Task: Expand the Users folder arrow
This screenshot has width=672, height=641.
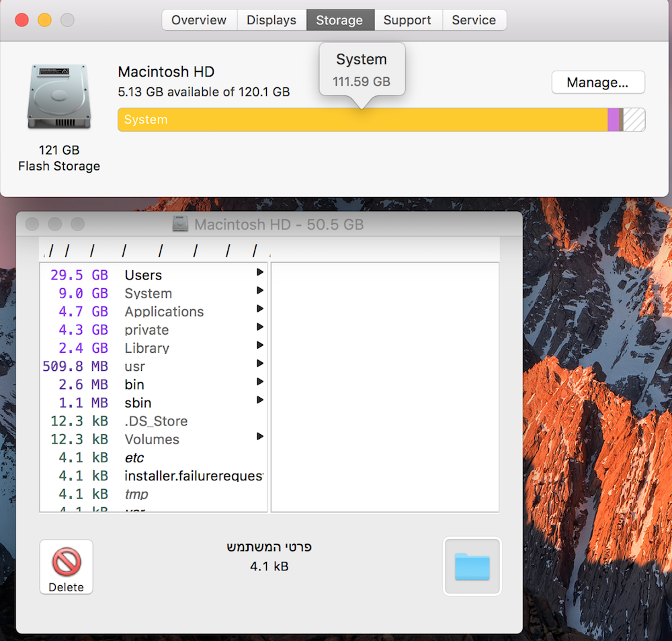Action: coord(259,272)
